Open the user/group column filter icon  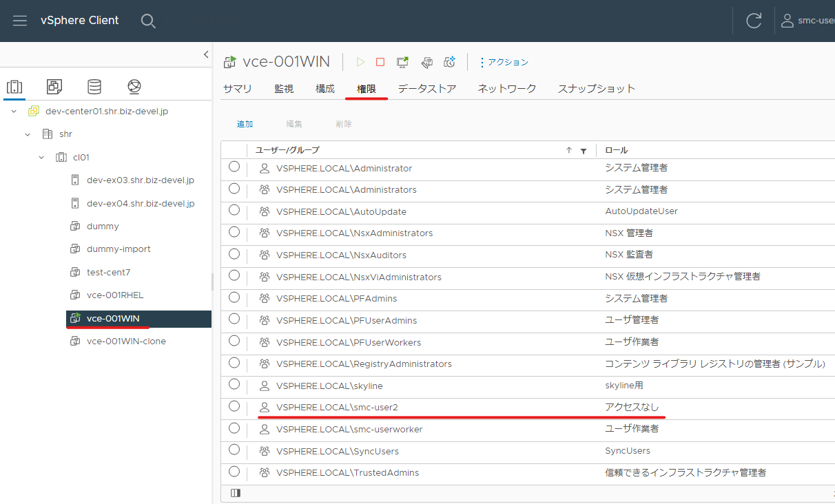click(x=584, y=151)
